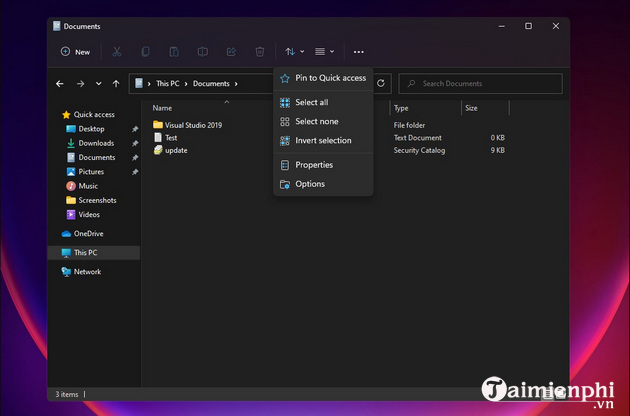Screen dimensions: 630x416
Task: Click the Rename icon in toolbar
Action: (x=202, y=51)
